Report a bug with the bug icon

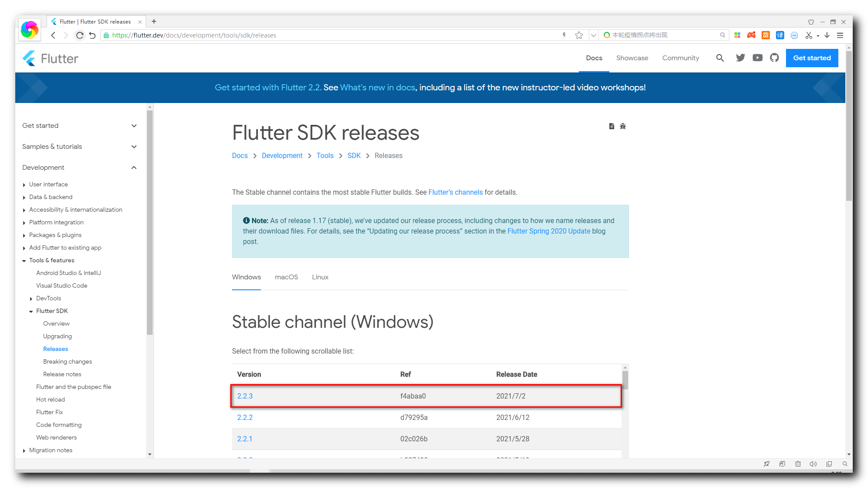click(623, 126)
